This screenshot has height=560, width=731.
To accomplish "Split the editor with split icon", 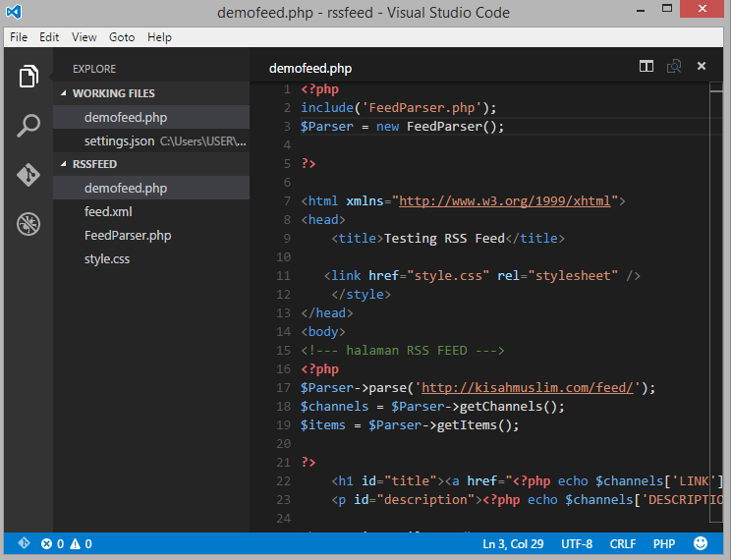I will click(x=646, y=67).
